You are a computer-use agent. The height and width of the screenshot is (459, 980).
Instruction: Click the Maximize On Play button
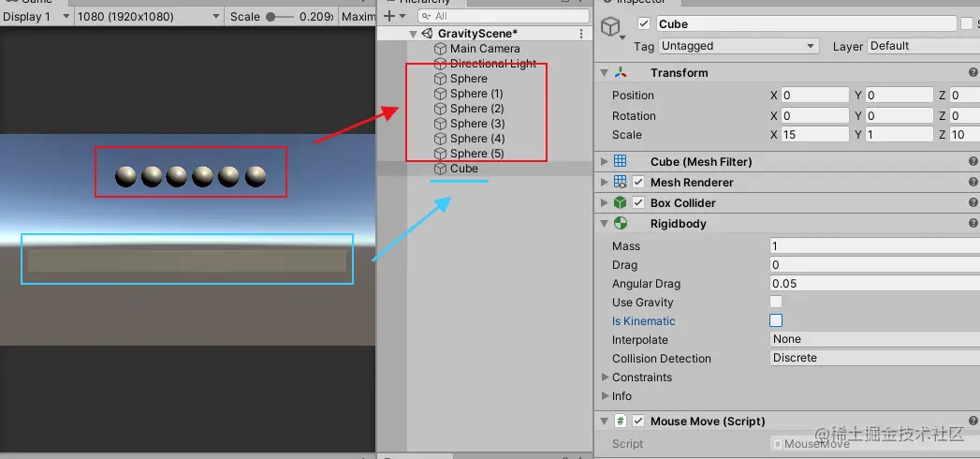tap(358, 17)
